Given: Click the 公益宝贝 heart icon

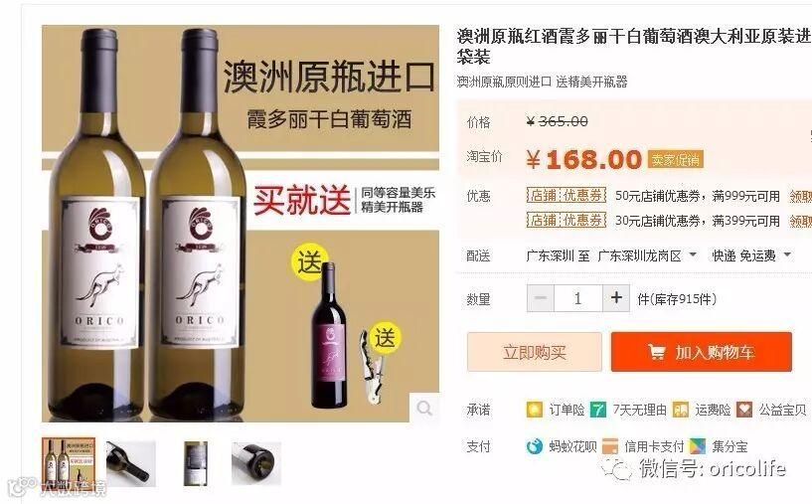Looking at the screenshot, I should coord(744,410).
